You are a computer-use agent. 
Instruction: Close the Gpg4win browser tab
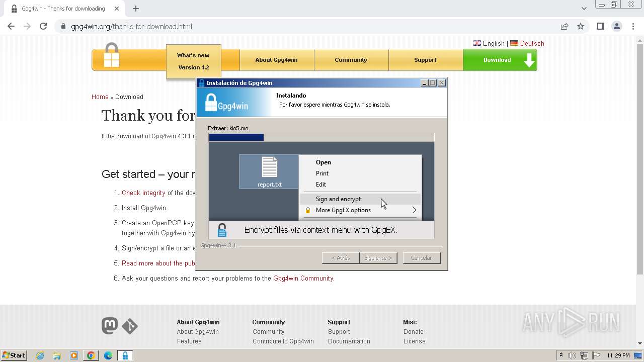click(x=117, y=9)
